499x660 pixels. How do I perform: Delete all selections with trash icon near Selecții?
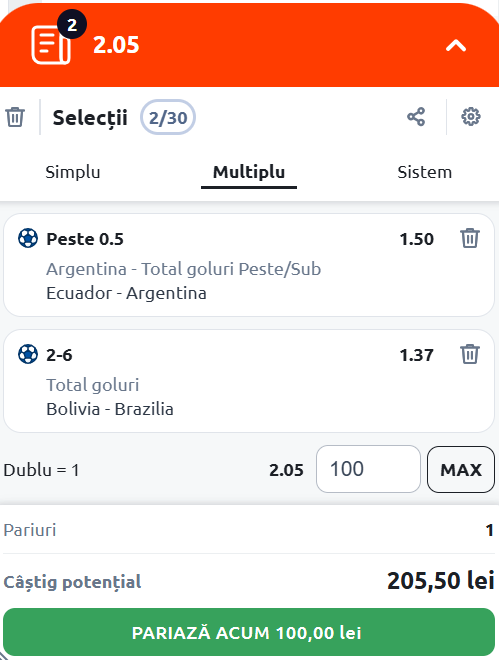(x=15, y=117)
